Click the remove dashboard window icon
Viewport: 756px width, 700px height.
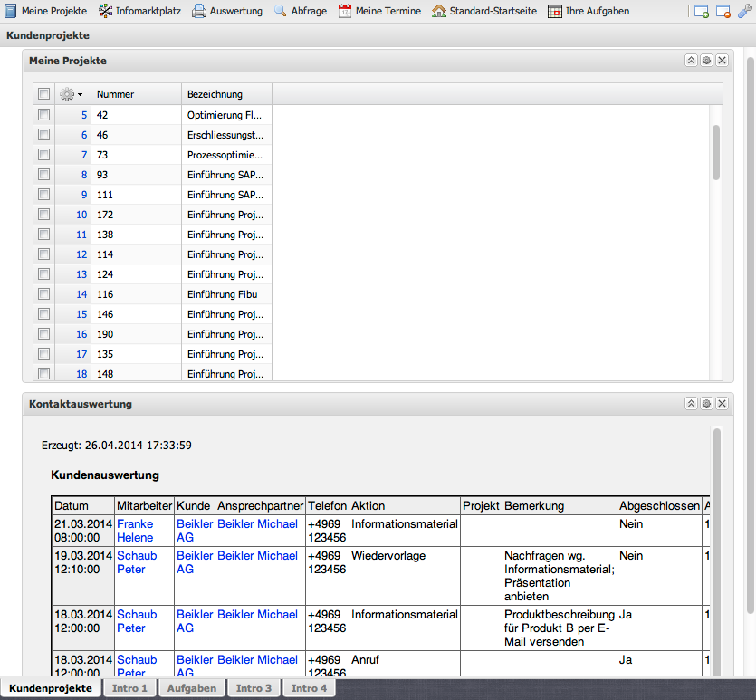click(x=723, y=11)
